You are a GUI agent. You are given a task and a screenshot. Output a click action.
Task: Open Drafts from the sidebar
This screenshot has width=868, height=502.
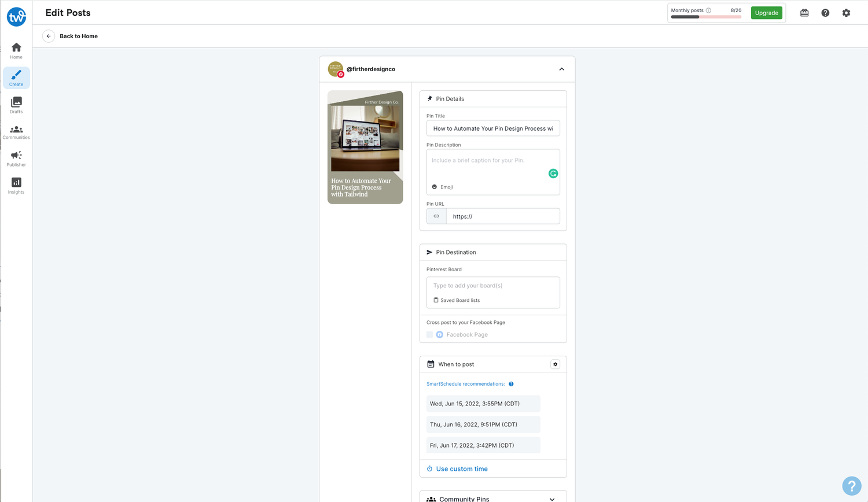click(16, 105)
